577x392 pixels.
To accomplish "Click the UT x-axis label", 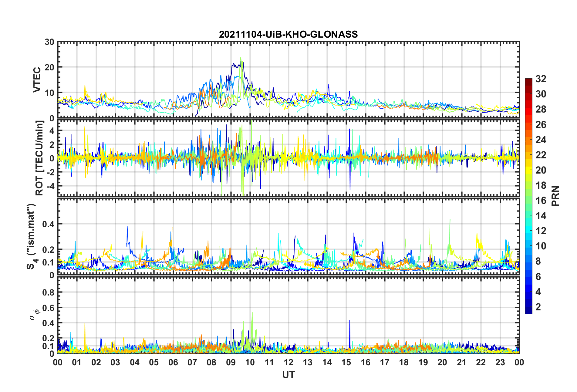I will (288, 375).
